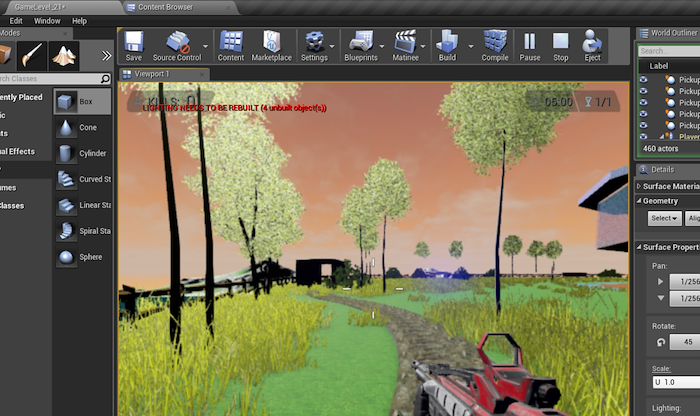Rotate the surface texture by 45
Viewport: 700px width, 416px height.
pos(685,342)
